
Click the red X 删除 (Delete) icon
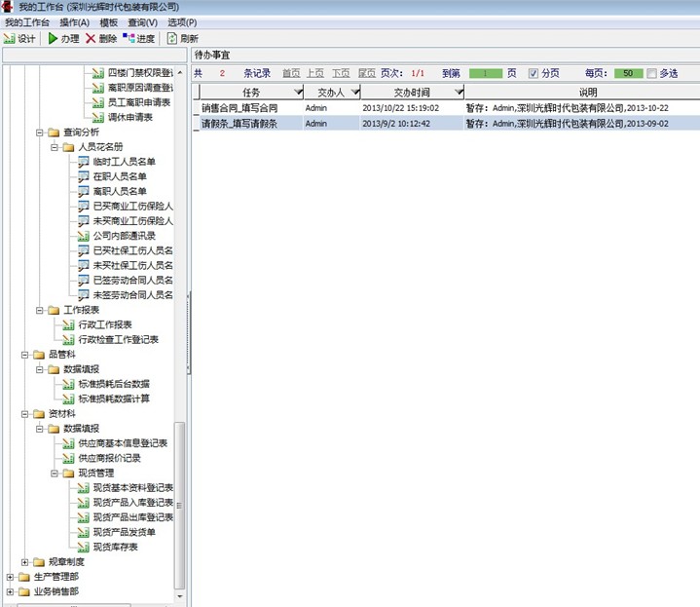point(91,39)
